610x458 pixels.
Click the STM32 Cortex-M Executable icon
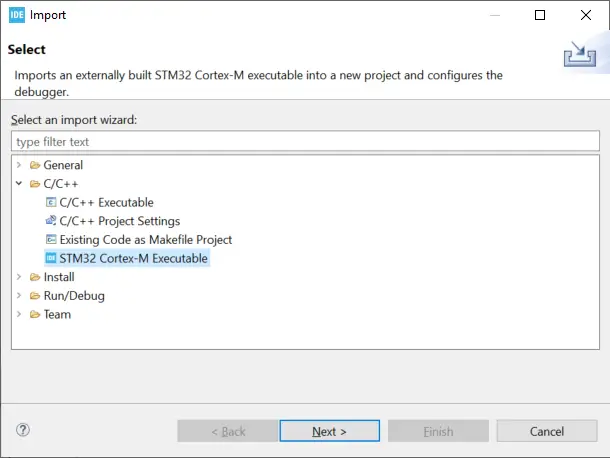pyautogui.click(x=51, y=258)
